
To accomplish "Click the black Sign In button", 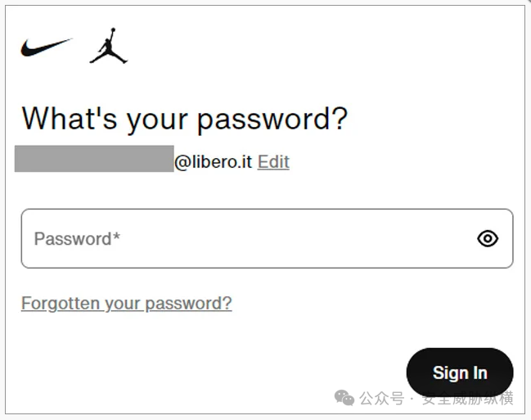I will pyautogui.click(x=460, y=373).
